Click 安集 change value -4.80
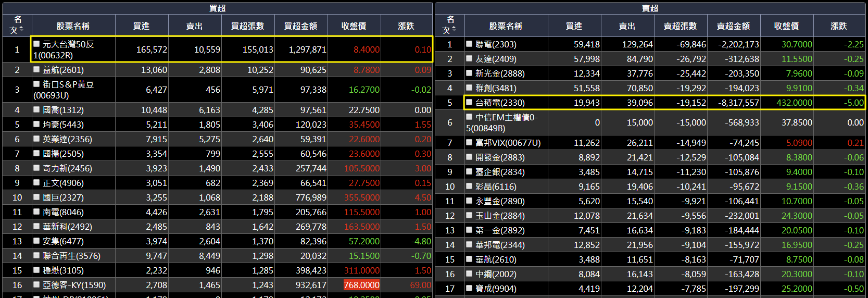The height and width of the screenshot is (298, 868). tap(421, 241)
